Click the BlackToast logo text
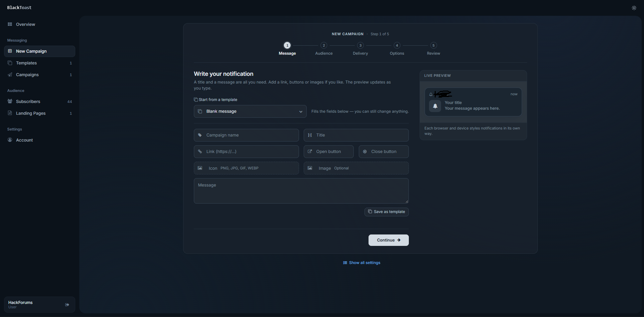644x317 pixels. click(19, 8)
